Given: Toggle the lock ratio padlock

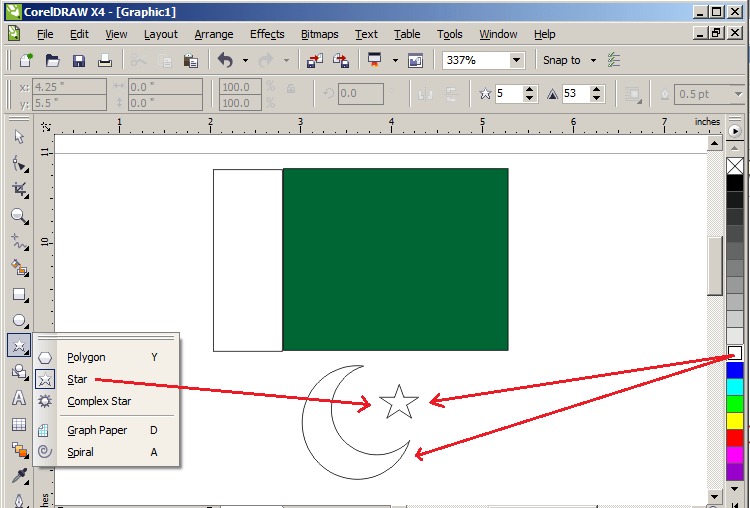Looking at the screenshot, I should pos(292,90).
